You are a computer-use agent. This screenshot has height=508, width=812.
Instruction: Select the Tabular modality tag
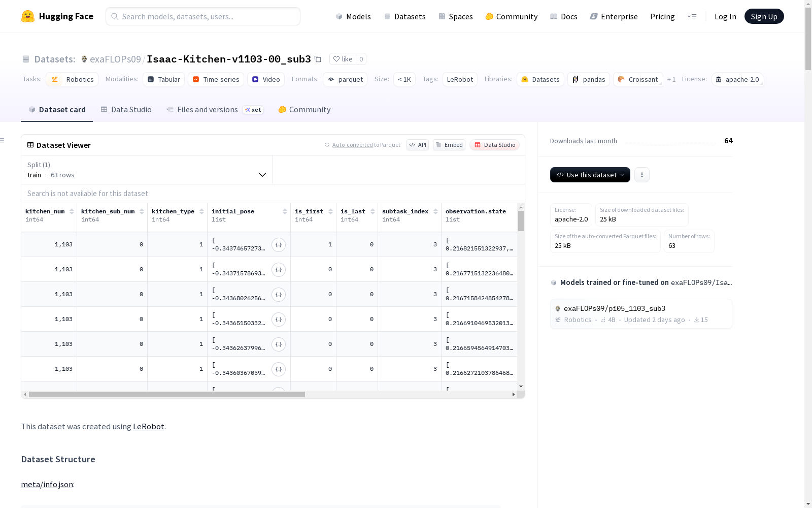pyautogui.click(x=163, y=79)
